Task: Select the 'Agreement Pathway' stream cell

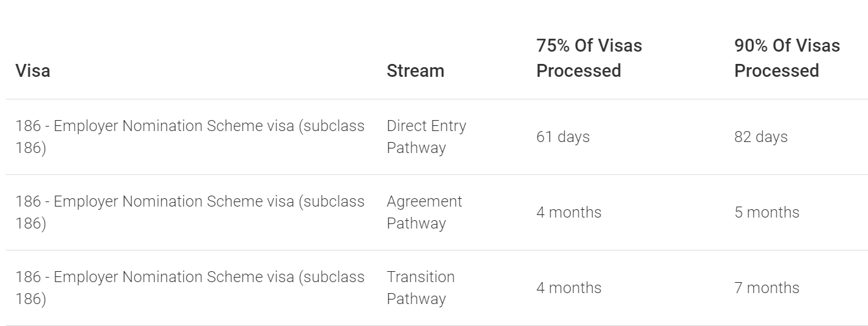Action: click(x=424, y=212)
